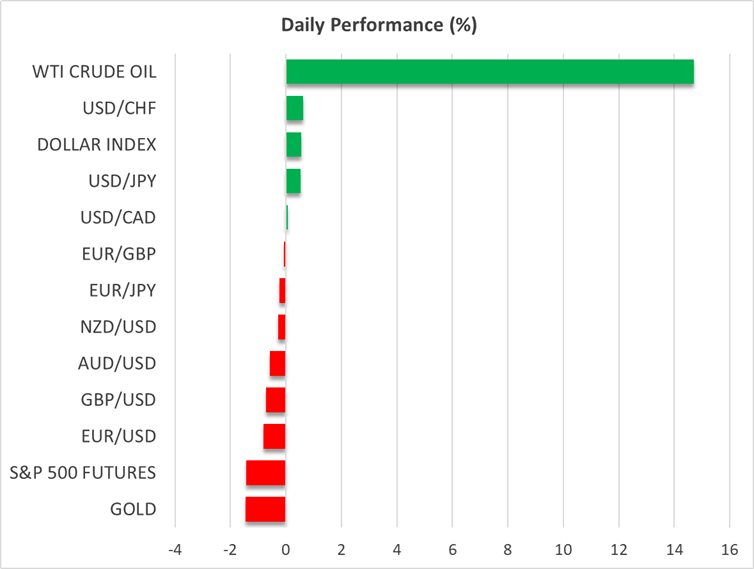
Task: Click the USD/CHF green bar
Action: click(x=295, y=108)
